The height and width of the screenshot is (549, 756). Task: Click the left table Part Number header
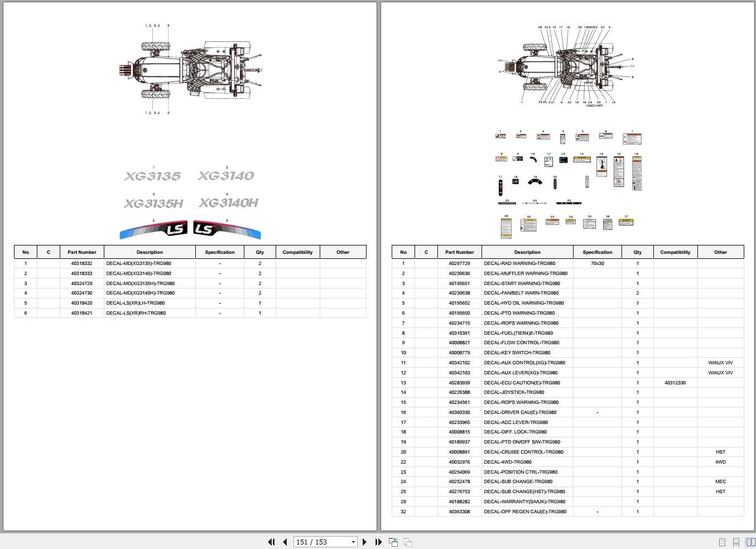82,252
